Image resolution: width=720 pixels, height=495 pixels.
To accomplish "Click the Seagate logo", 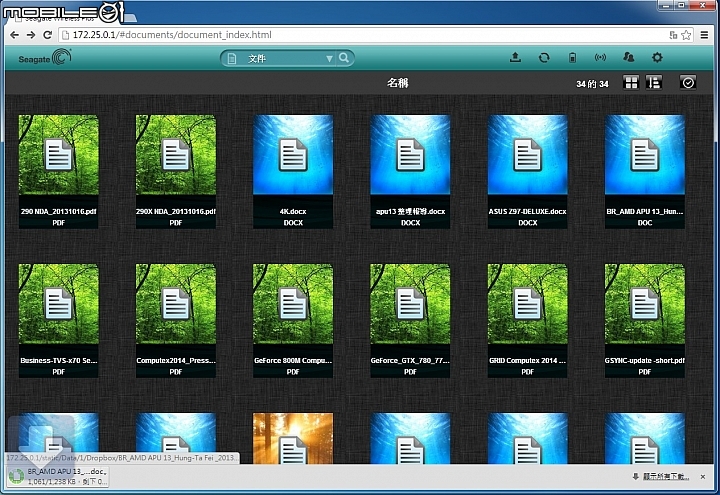I will tap(45, 58).
